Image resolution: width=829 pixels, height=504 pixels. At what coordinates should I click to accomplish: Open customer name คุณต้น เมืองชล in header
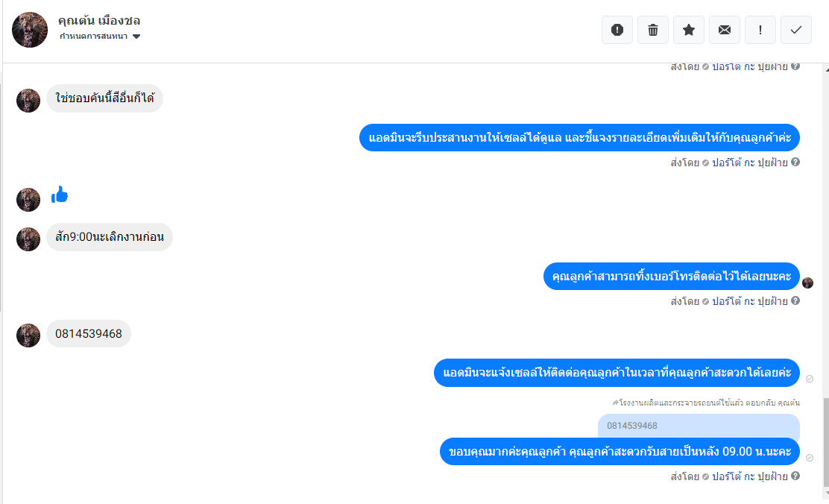point(99,20)
